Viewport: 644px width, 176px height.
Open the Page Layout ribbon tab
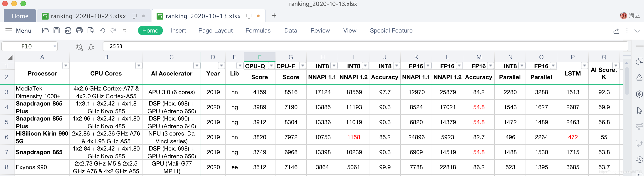216,30
